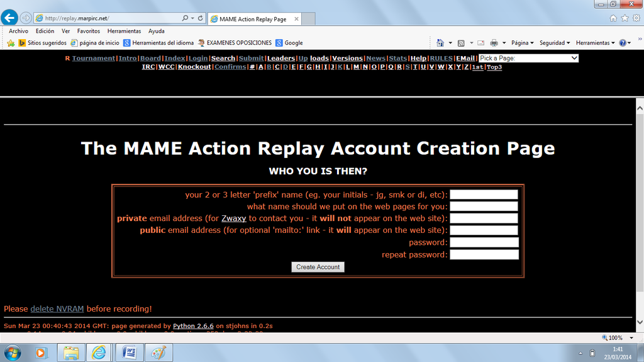Screen dimensions: 644x362
Task: Show hidden system tray icons
Action: point(580,353)
